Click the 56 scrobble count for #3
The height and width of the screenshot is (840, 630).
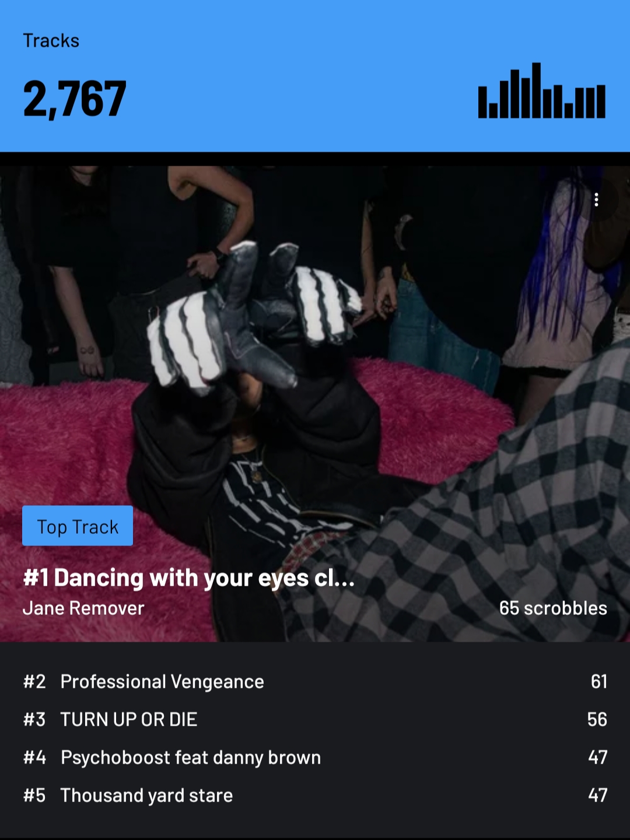[597, 719]
